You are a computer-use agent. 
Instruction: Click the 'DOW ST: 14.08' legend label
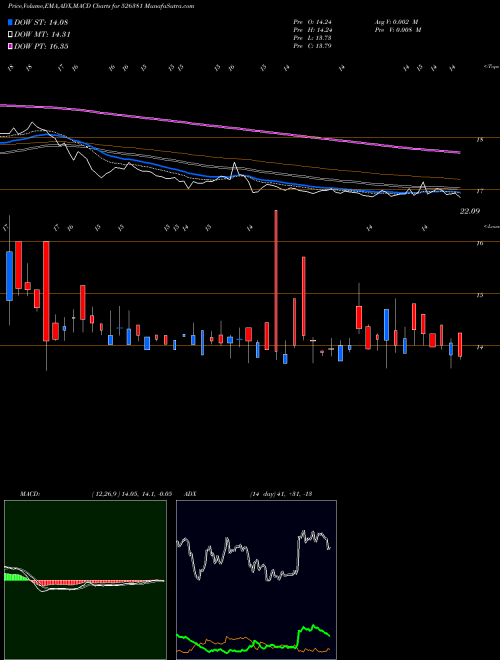(41, 22)
